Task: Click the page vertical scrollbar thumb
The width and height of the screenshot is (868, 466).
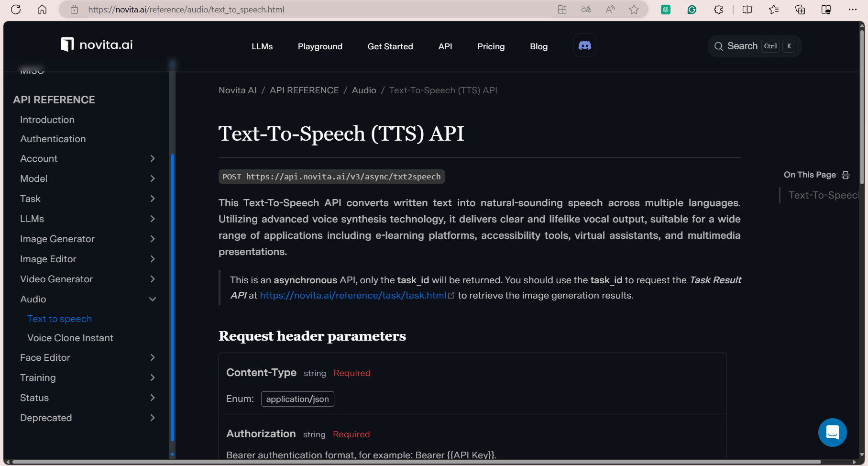Action: [x=862, y=107]
